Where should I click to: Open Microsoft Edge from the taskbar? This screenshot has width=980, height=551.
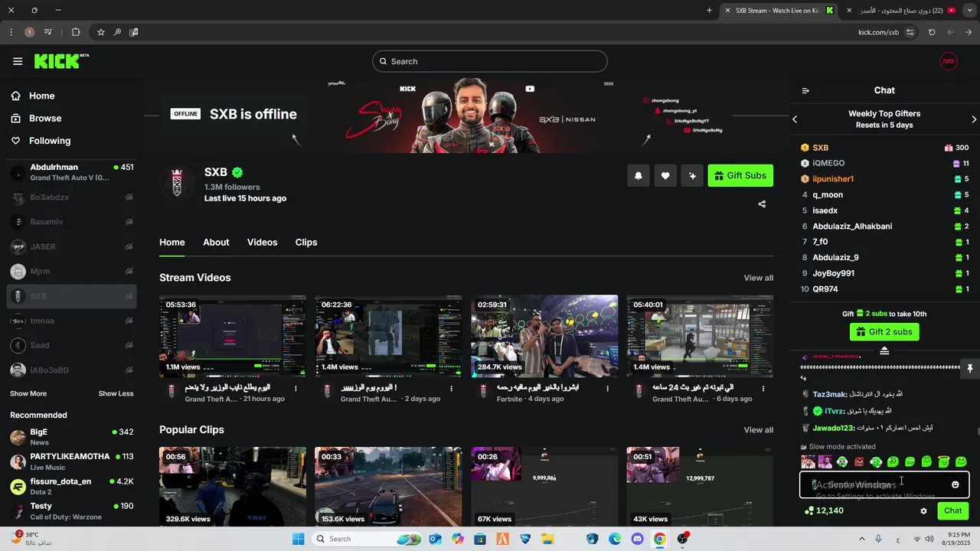615,539
